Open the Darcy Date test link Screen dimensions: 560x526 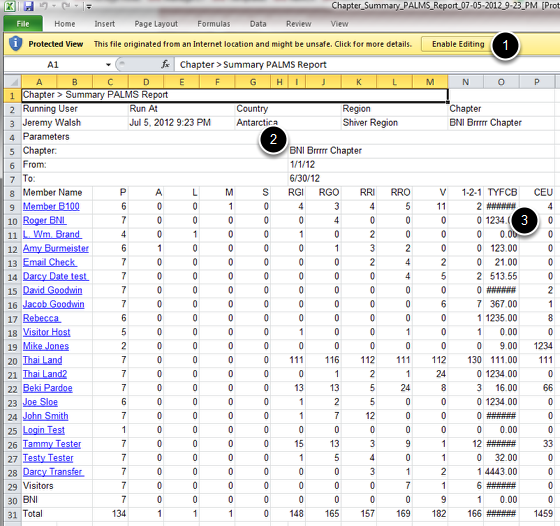click(x=56, y=276)
